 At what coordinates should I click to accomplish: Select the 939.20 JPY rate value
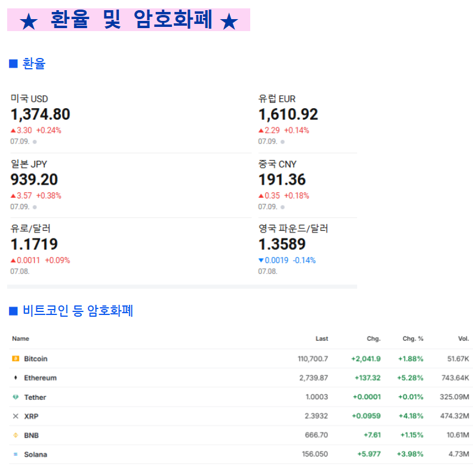(34, 179)
